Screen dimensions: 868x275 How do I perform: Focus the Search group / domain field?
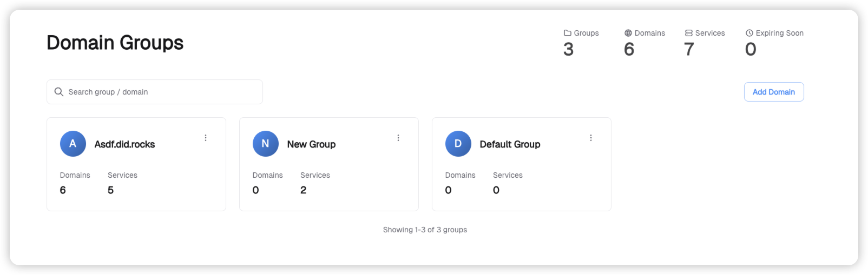(162, 92)
